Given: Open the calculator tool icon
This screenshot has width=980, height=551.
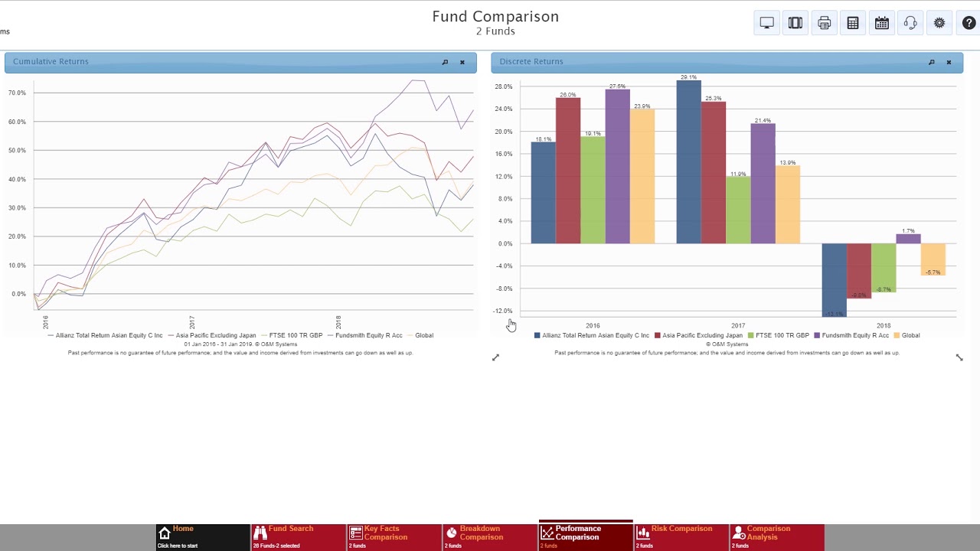Looking at the screenshot, I should 853,23.
